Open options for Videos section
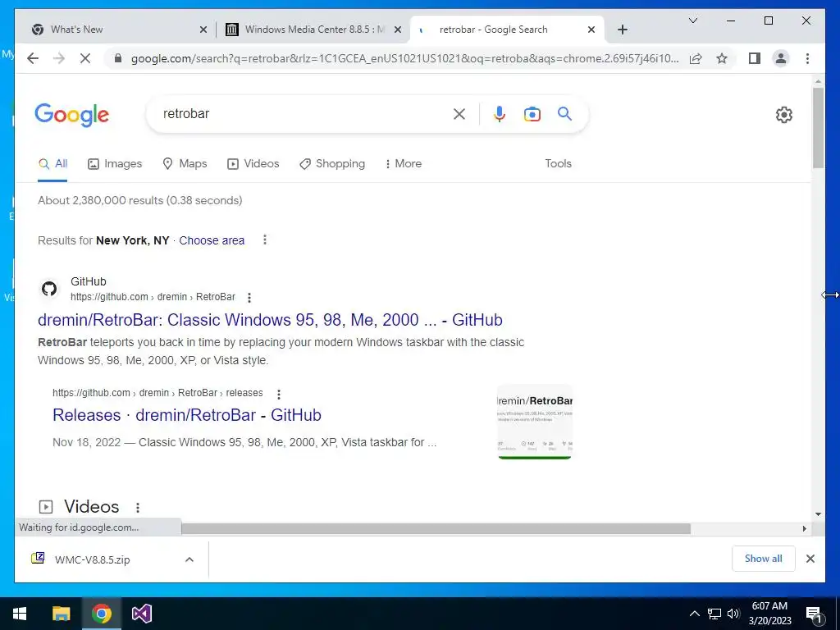 tap(138, 507)
